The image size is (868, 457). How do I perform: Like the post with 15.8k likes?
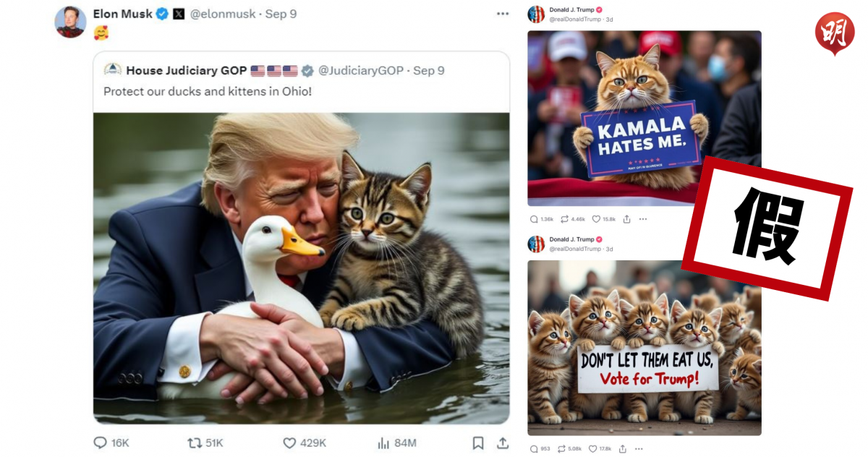(x=597, y=219)
